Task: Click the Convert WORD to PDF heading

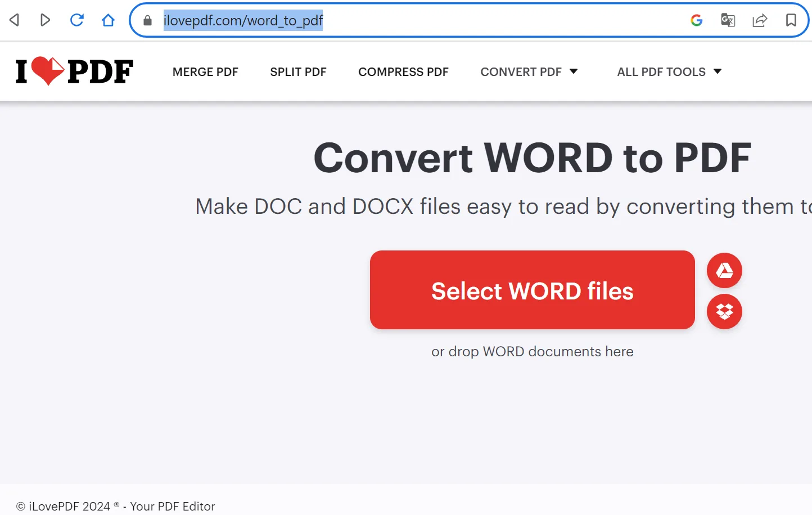Action: 532,158
